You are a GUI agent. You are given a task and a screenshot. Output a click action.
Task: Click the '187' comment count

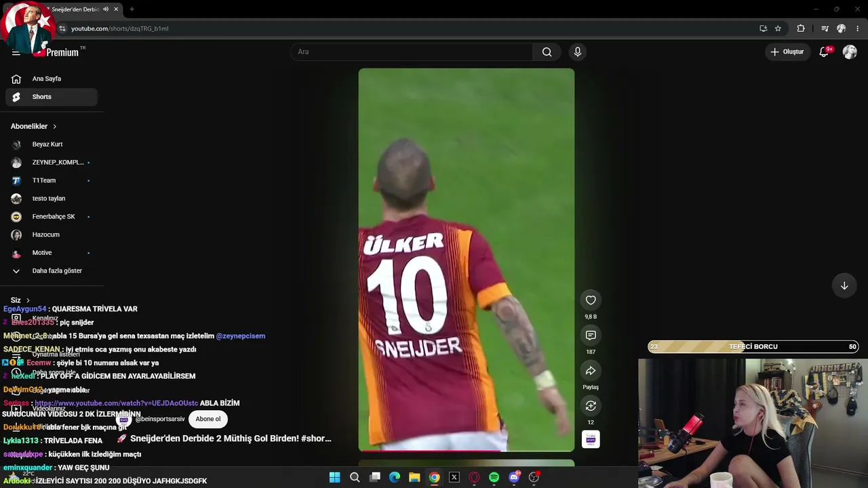click(x=591, y=352)
